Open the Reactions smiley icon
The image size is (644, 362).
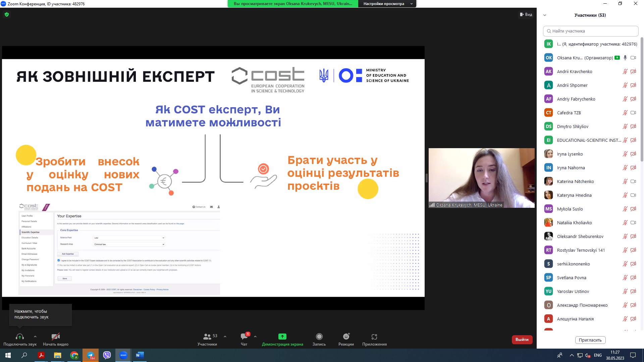click(x=346, y=337)
